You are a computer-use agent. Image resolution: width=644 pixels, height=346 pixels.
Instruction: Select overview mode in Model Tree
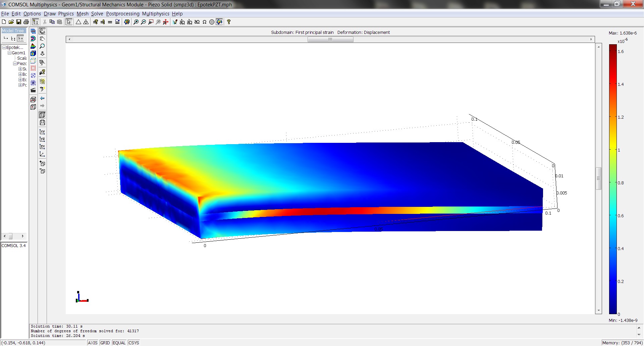6,39
